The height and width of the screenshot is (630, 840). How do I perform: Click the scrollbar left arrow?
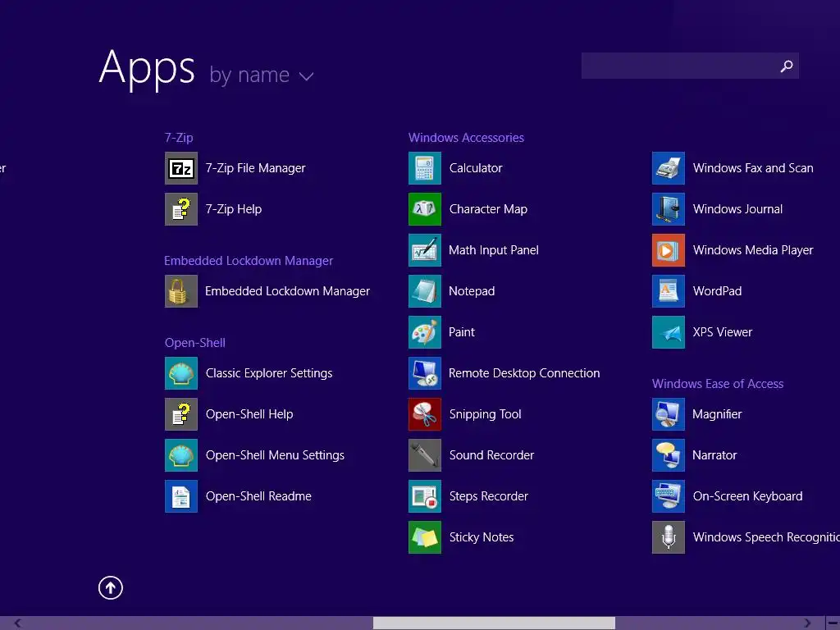(x=18, y=623)
